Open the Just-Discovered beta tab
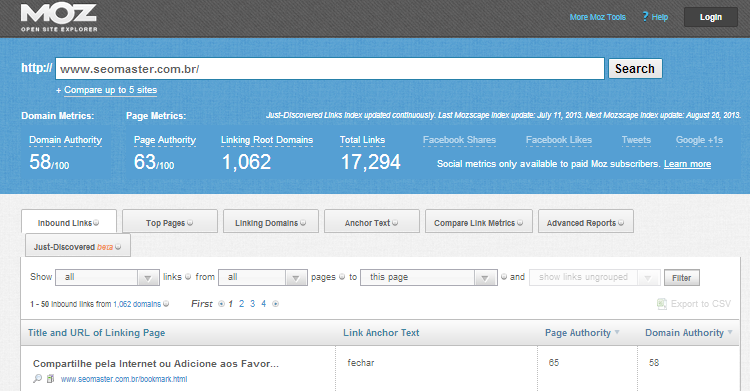This screenshot has height=391, width=750. [77, 246]
